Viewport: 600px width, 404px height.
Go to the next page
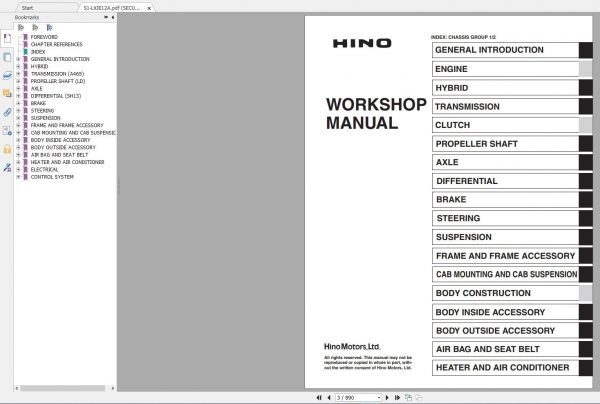(x=387, y=397)
